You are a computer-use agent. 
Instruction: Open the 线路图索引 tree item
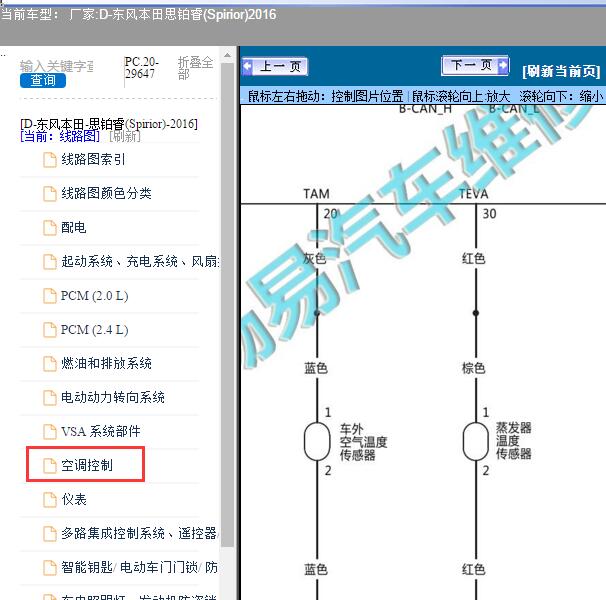coord(93,159)
